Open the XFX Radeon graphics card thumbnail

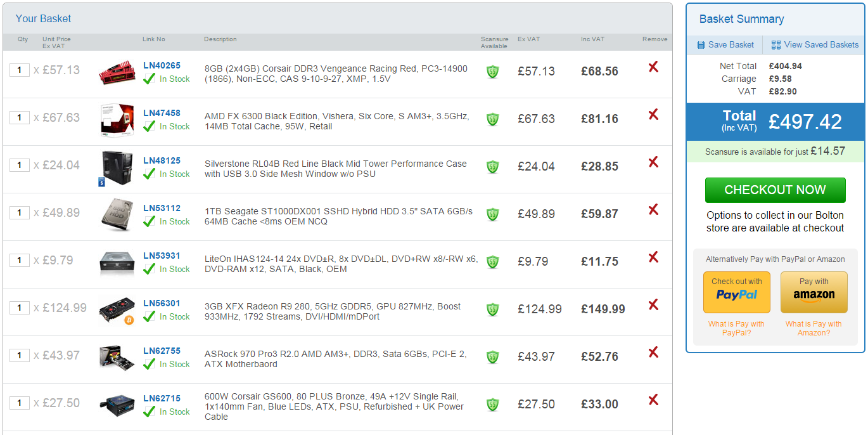117,309
